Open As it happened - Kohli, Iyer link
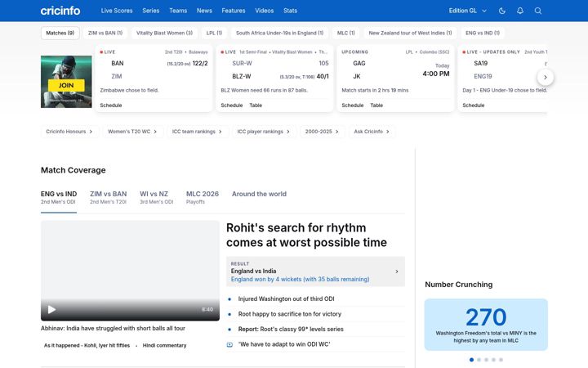588x368 pixels. 87,345
